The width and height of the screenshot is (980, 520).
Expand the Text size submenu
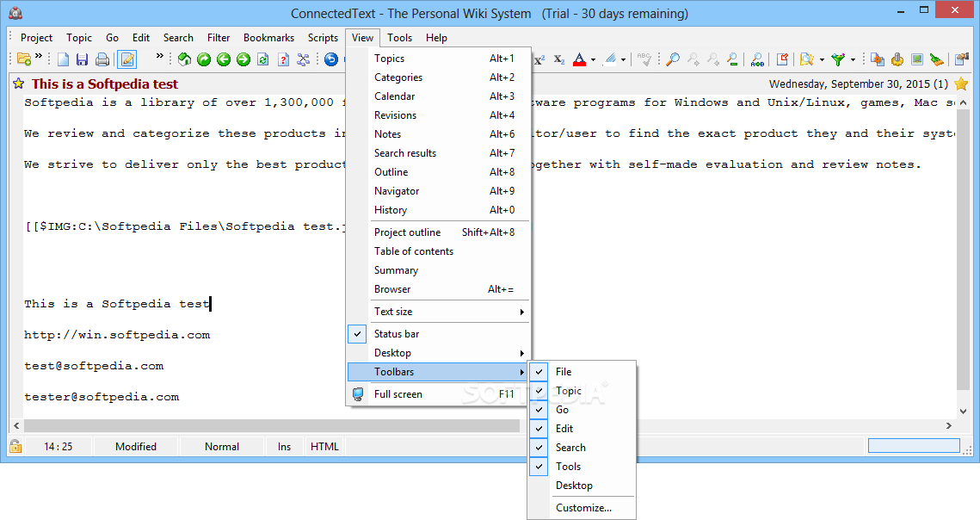[438, 312]
